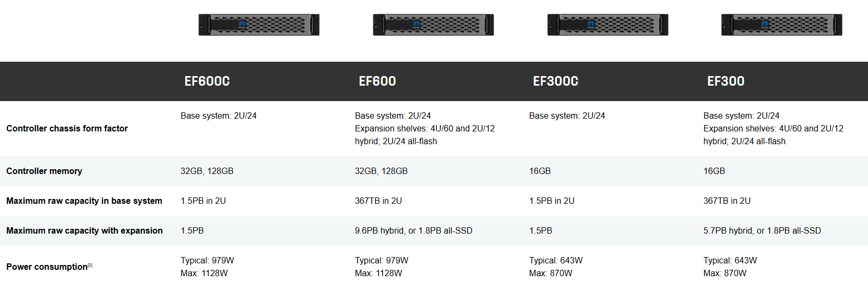Select the EF600 column heading

click(377, 81)
